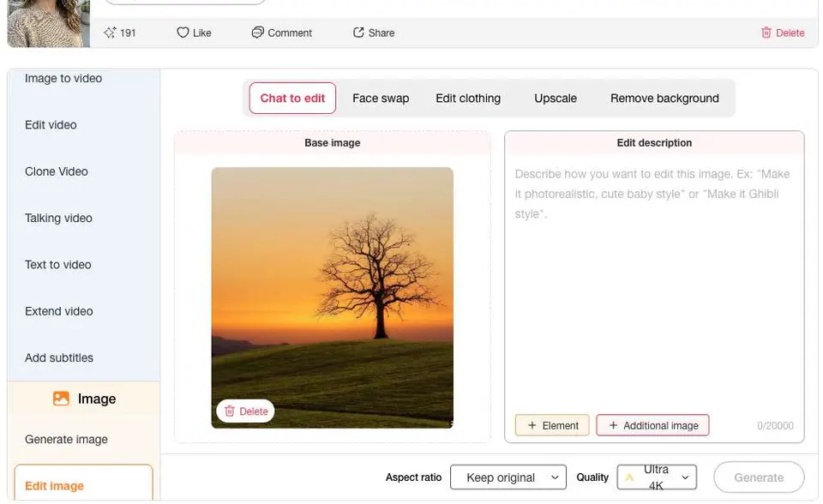
Task: Click the sparkle credits icon showing 191
Action: (110, 33)
